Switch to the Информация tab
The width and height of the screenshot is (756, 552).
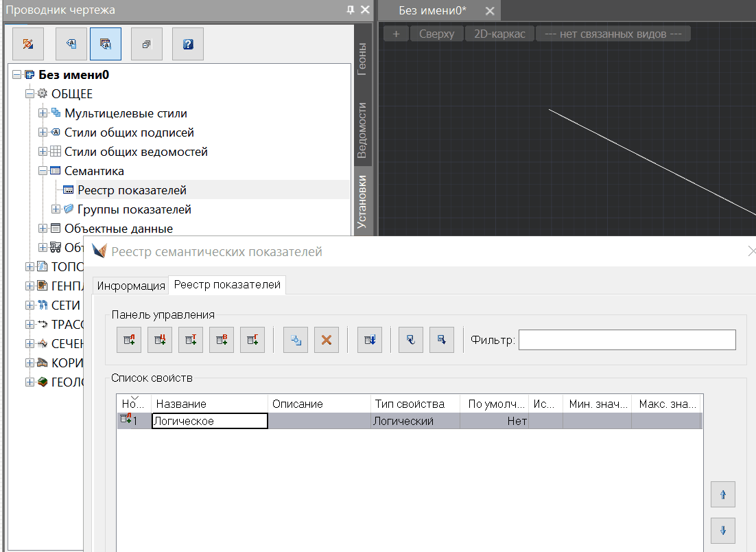(131, 286)
